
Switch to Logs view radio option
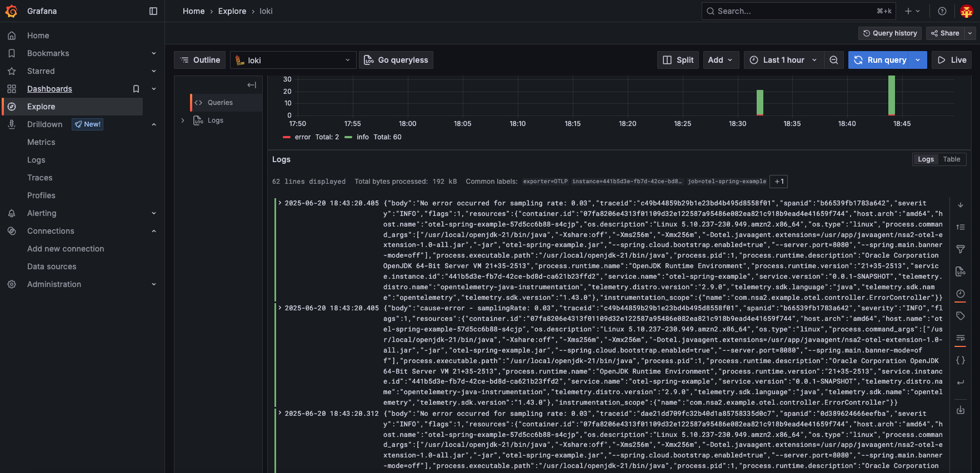926,159
